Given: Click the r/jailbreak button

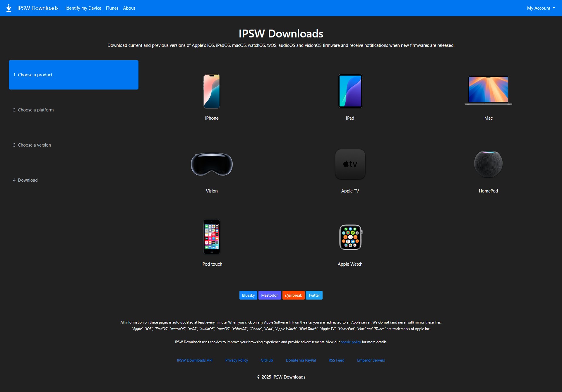Looking at the screenshot, I should (x=293, y=295).
